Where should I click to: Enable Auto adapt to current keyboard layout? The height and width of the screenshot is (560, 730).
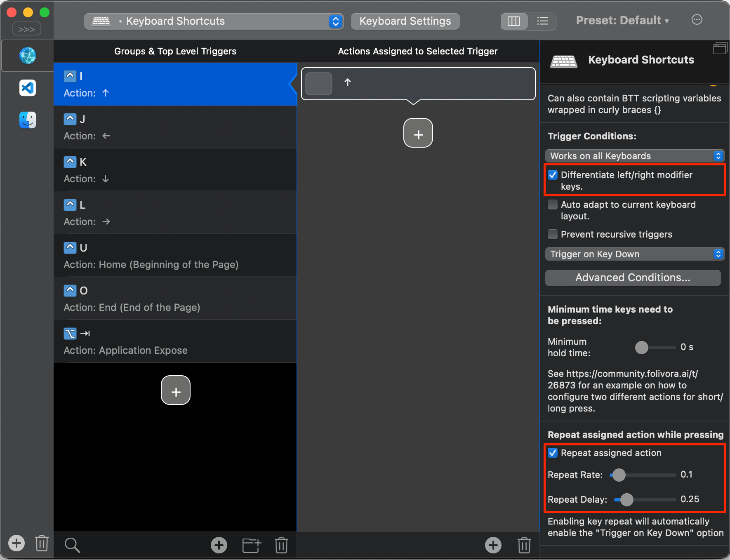coord(553,205)
